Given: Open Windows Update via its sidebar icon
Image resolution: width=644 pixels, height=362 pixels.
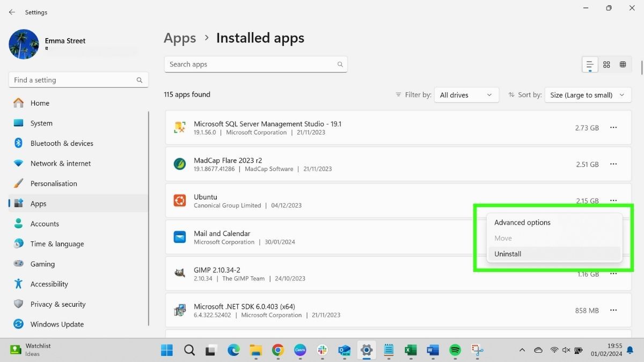Looking at the screenshot, I should click(x=17, y=324).
